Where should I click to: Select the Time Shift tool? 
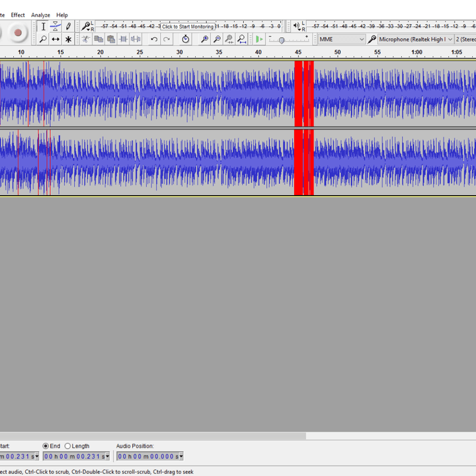click(x=56, y=39)
